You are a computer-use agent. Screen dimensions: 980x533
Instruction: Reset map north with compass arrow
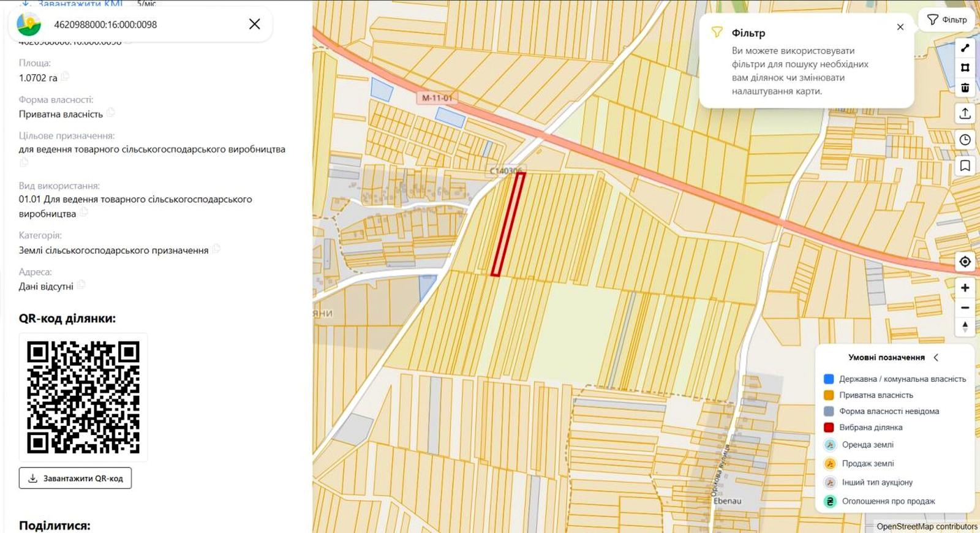[965, 327]
